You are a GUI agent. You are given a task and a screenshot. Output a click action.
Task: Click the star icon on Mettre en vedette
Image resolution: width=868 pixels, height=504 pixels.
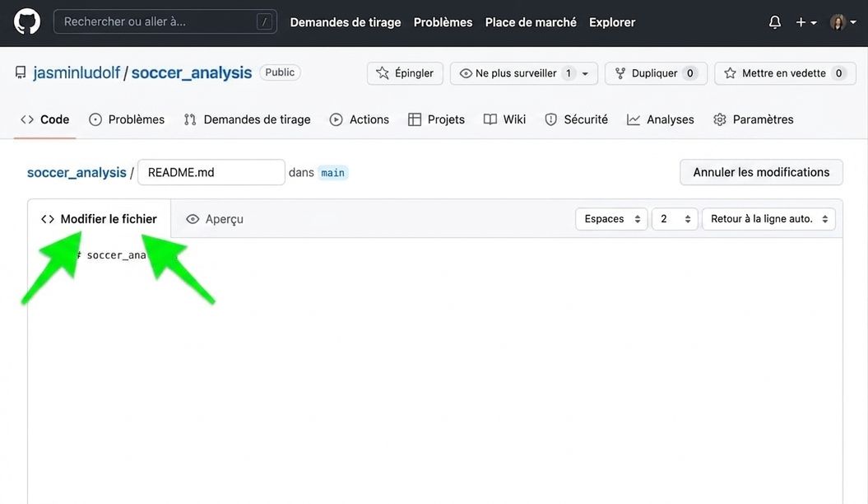(x=730, y=73)
